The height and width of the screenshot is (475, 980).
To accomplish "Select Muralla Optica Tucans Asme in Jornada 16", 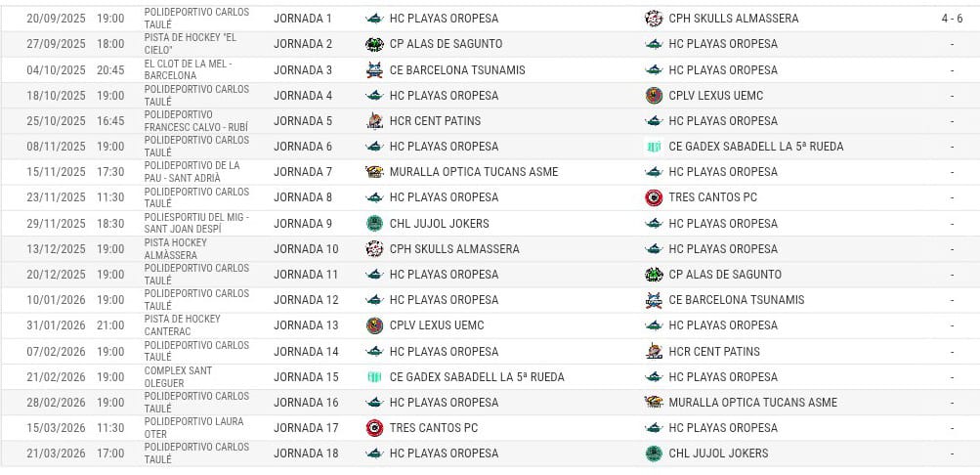I will click(753, 403).
